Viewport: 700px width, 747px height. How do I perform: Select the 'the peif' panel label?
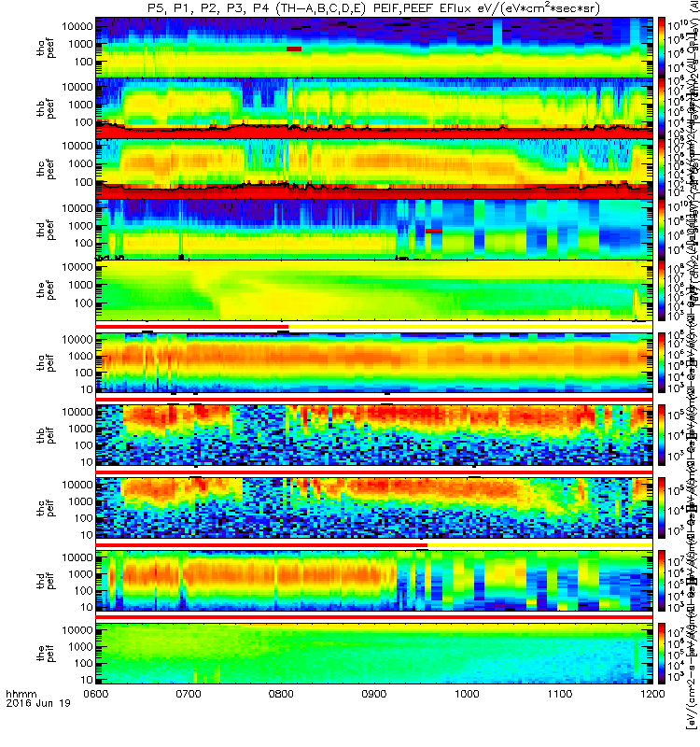coord(46,654)
